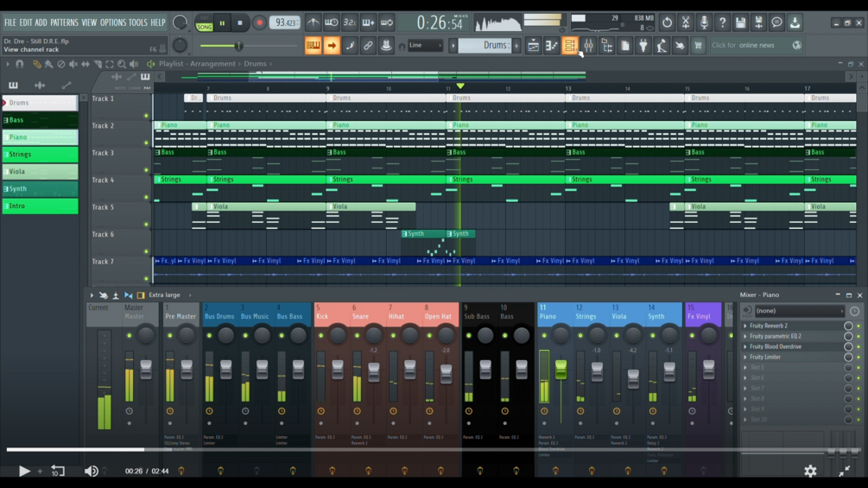Open the ADD menu

(41, 22)
